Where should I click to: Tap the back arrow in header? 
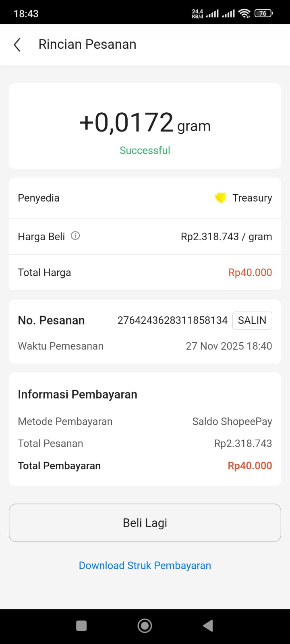click(17, 45)
